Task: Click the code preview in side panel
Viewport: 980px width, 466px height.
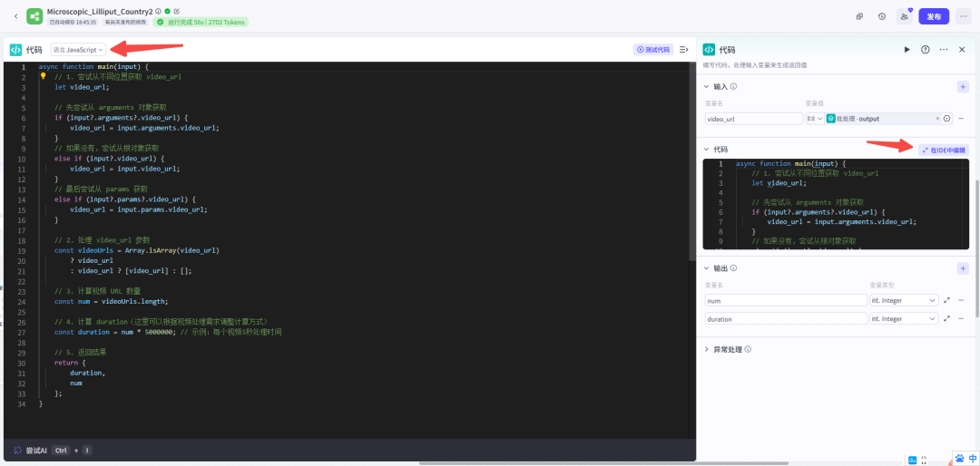Action: coord(836,204)
